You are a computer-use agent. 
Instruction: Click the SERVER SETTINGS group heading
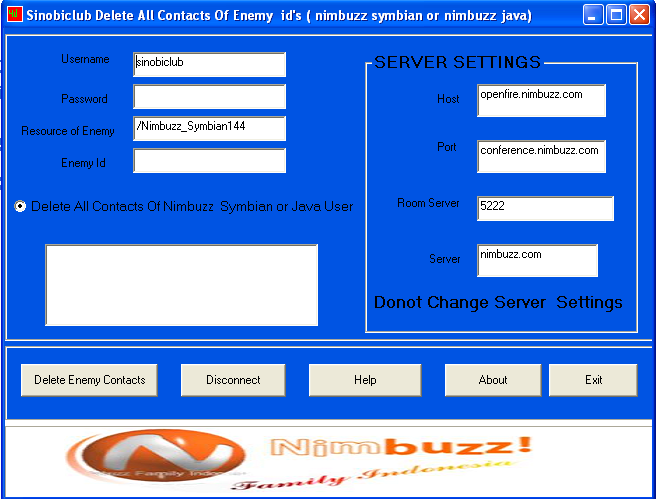tap(457, 62)
